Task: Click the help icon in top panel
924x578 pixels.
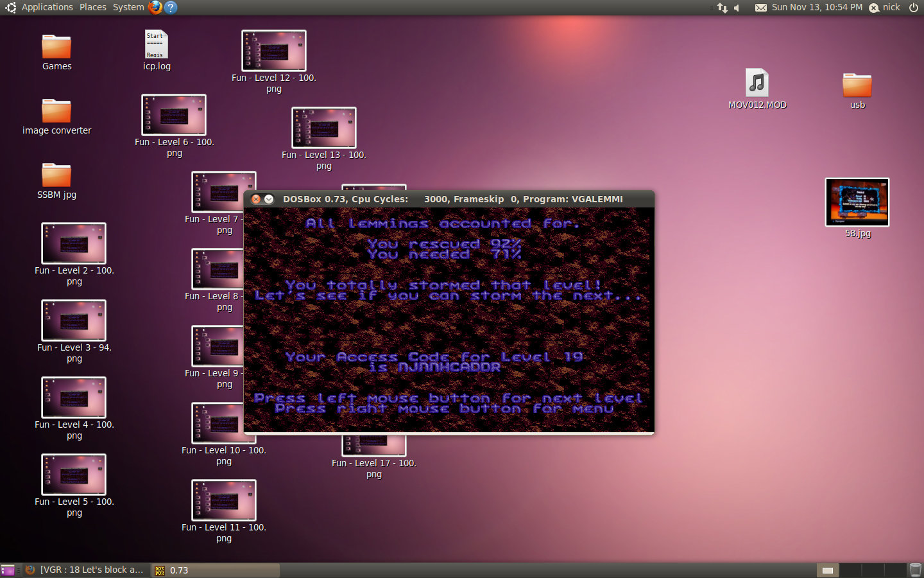Action: coord(170,7)
